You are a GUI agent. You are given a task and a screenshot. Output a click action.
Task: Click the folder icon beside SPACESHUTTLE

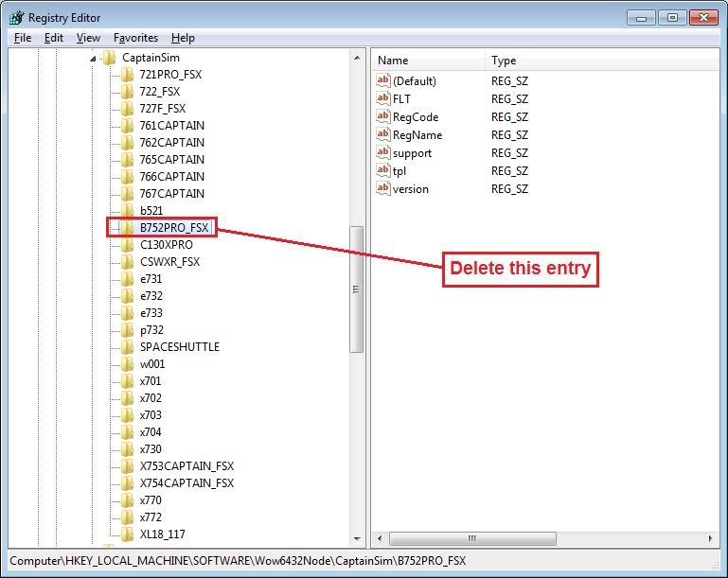(x=128, y=347)
